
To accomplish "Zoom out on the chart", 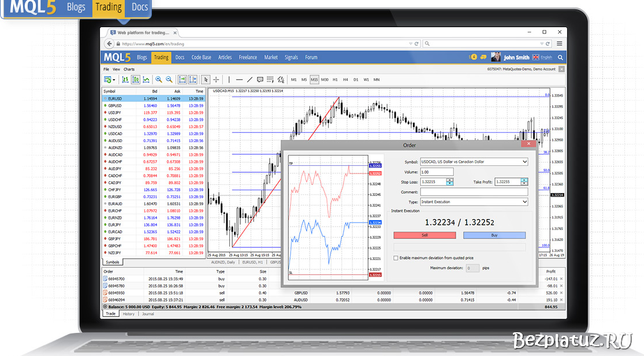I will click(x=169, y=80).
